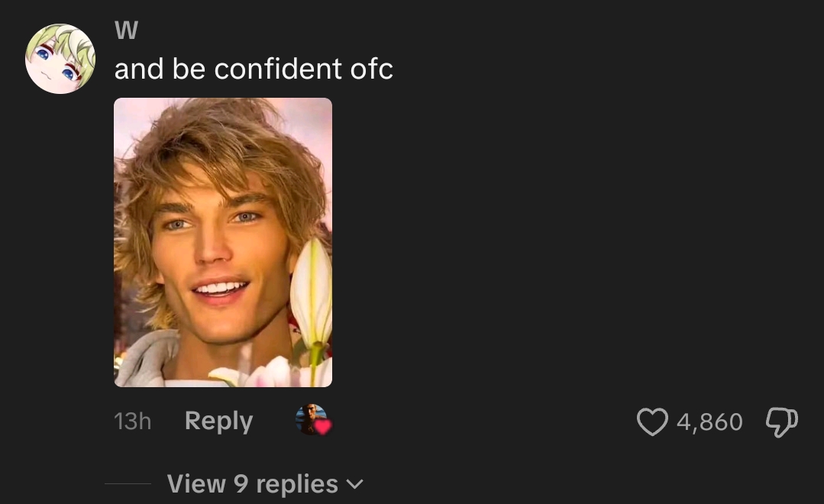Screen dimensions: 824x504
Task: Reply to the "and be confident ofc" comment
Action: (x=218, y=421)
